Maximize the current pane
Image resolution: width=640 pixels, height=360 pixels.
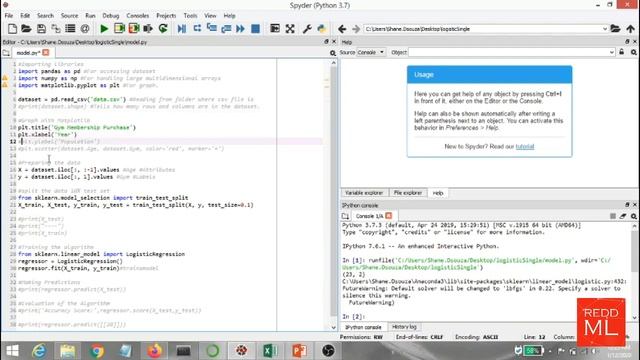275,29
